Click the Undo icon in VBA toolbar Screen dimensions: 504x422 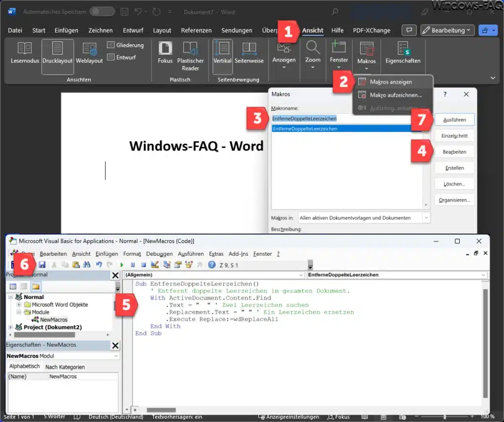[x=99, y=265]
